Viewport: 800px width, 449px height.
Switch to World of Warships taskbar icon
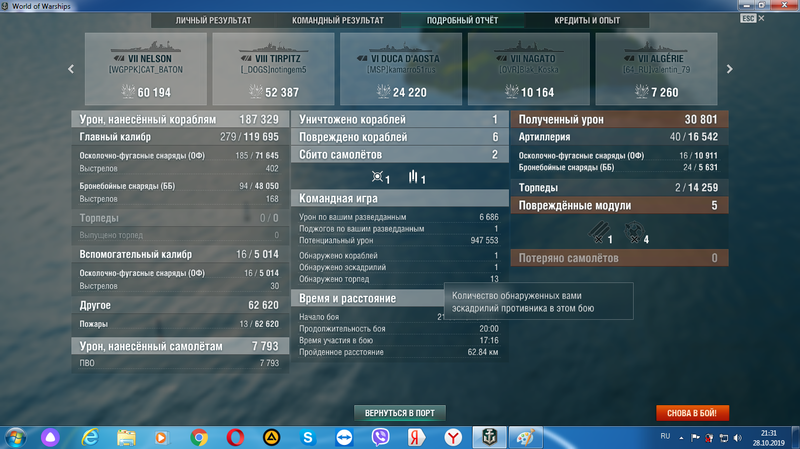[489, 438]
